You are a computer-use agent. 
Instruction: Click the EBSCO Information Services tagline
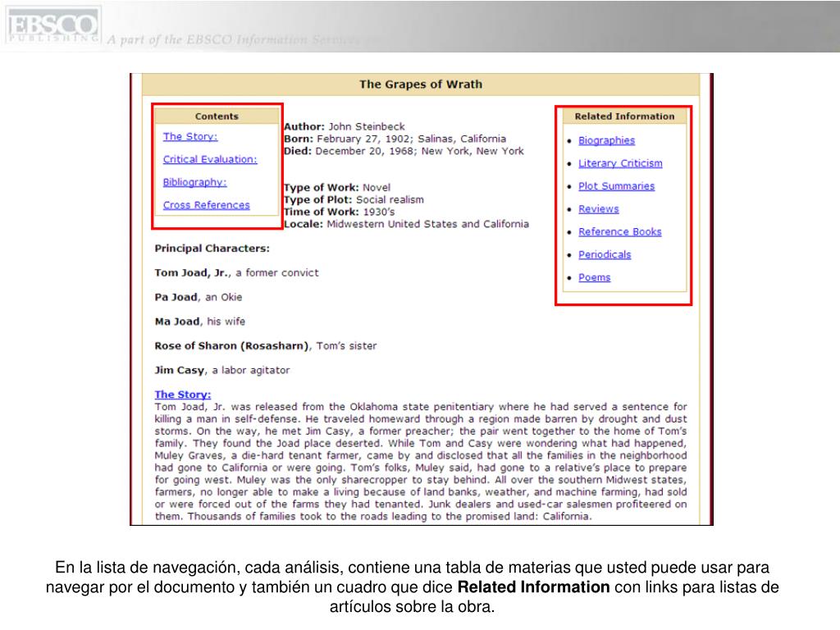coord(244,39)
